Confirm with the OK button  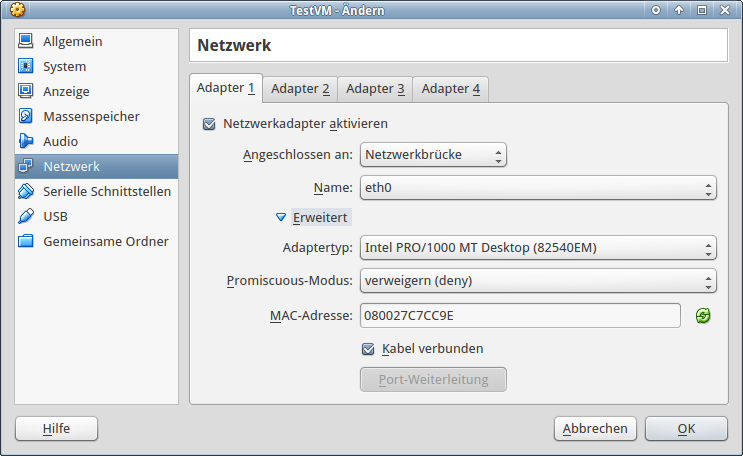click(x=685, y=428)
